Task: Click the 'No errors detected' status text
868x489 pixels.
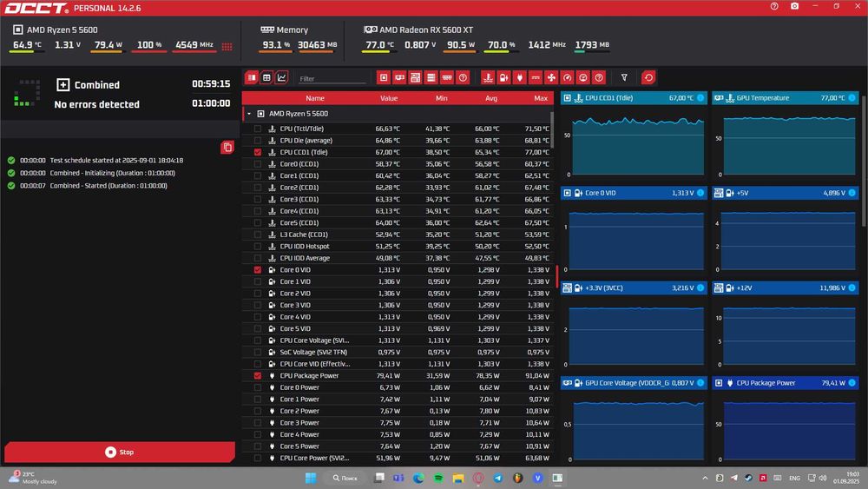Action: (97, 104)
